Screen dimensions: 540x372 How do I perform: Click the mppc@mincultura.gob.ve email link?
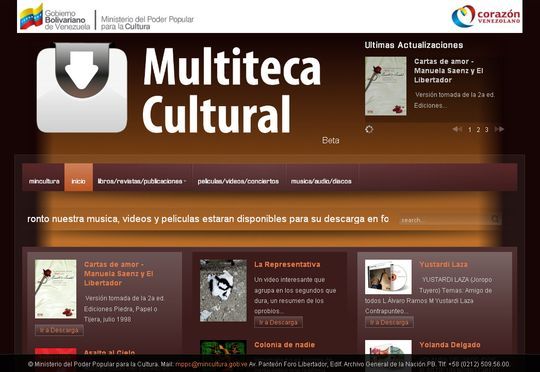coord(211,364)
